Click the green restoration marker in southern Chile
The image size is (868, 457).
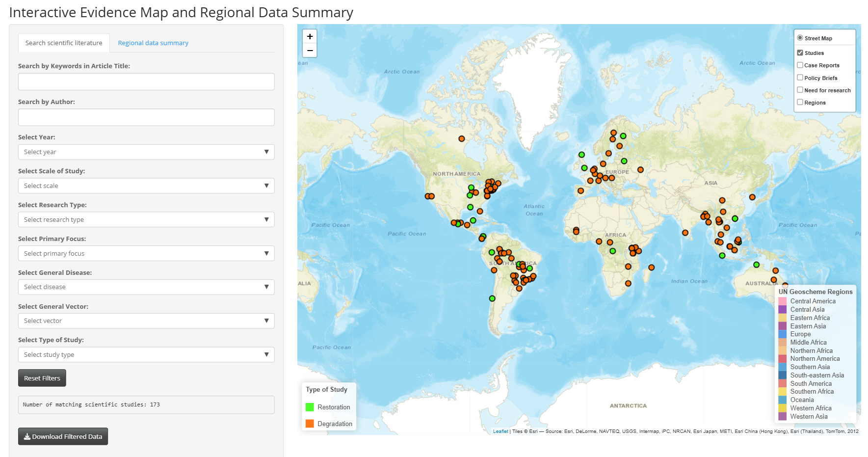pos(492,298)
